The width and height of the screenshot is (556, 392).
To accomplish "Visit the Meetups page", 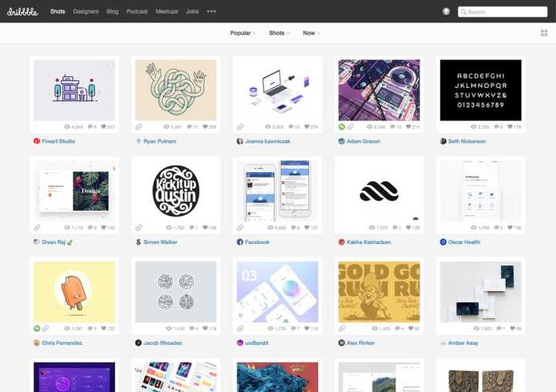I will tap(167, 12).
